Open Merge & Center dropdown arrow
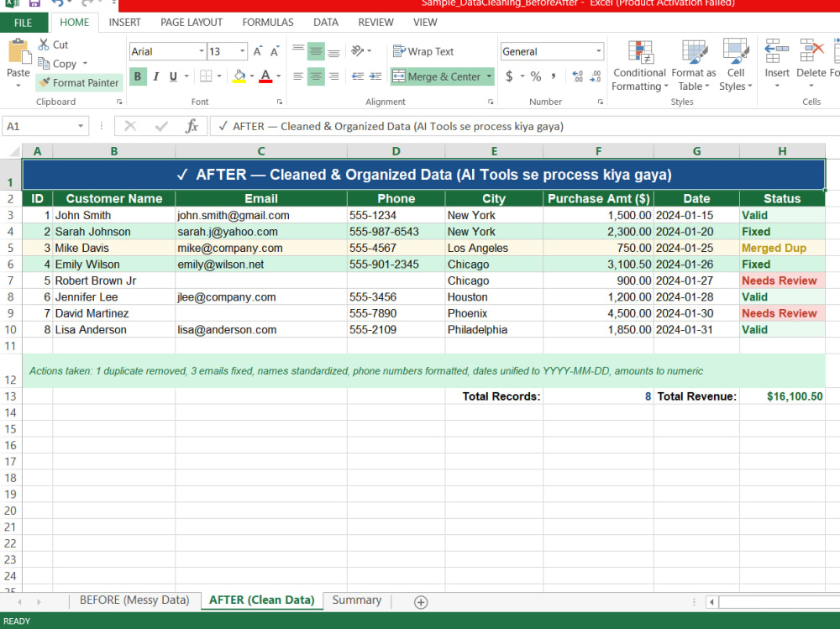 click(489, 76)
